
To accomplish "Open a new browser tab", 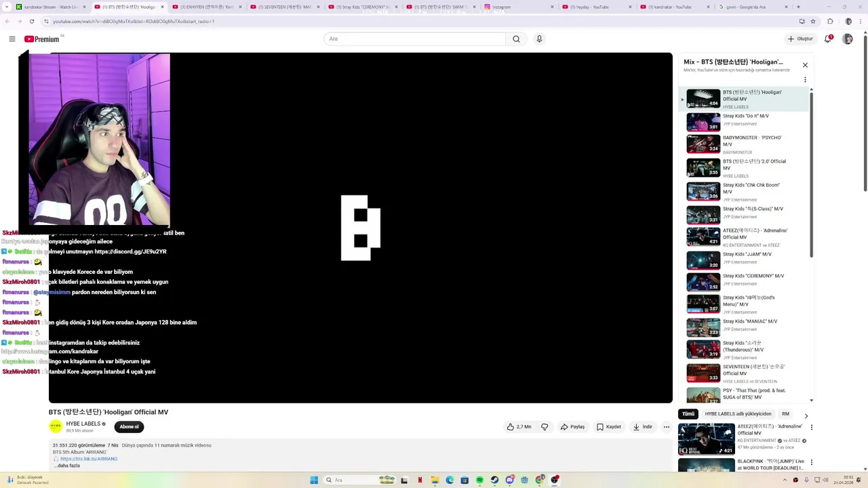I will coord(798,7).
